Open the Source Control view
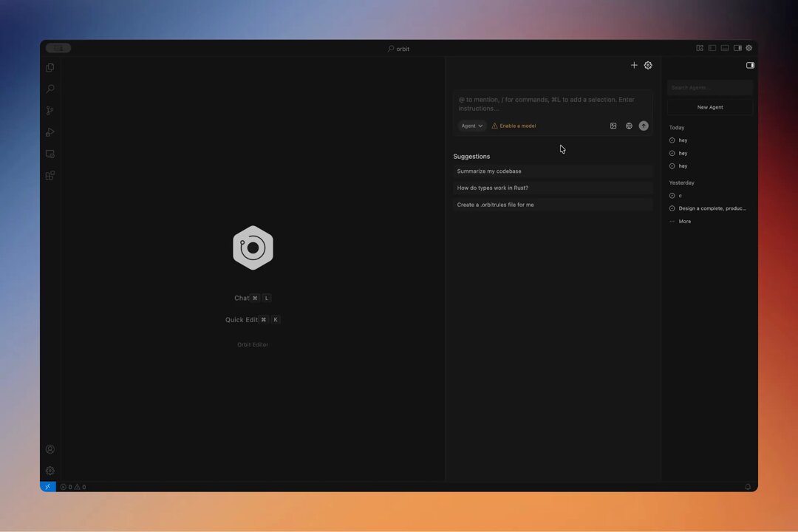The height and width of the screenshot is (532, 798). (50, 111)
